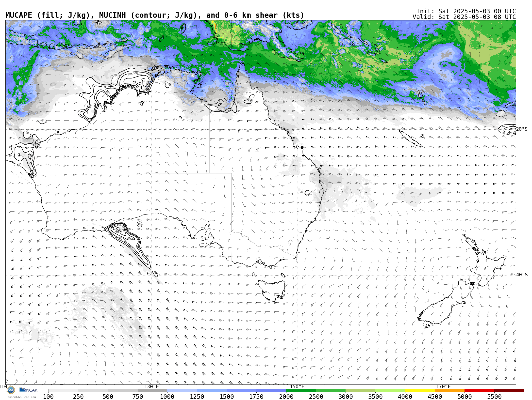
Task: Pick the orange 4500–5000 colorbar swatch
Action: tap(450, 391)
